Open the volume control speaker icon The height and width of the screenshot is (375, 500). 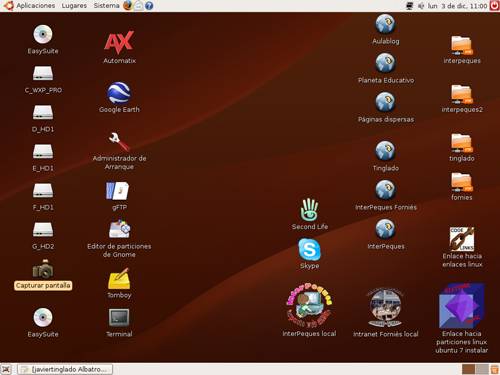[421, 6]
